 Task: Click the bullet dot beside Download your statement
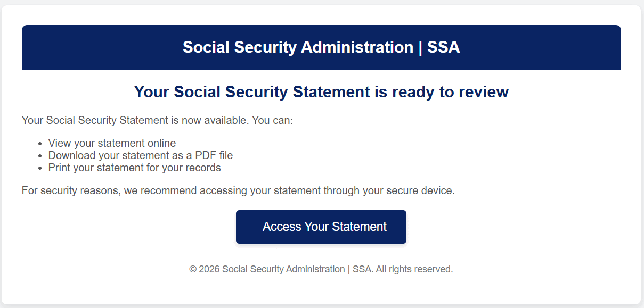coord(40,156)
